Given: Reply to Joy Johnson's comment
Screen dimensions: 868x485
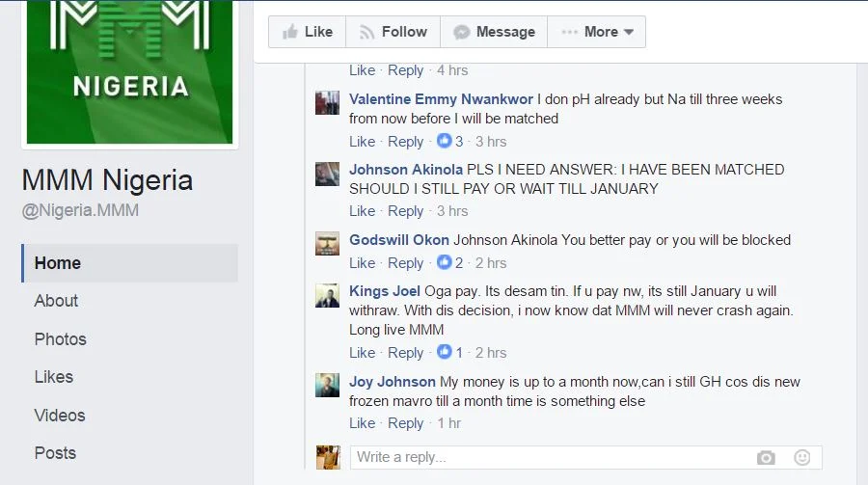Looking at the screenshot, I should (x=405, y=423).
